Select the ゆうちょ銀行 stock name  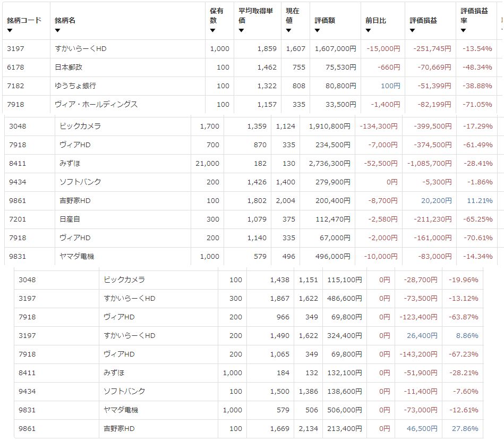pyautogui.click(x=75, y=86)
